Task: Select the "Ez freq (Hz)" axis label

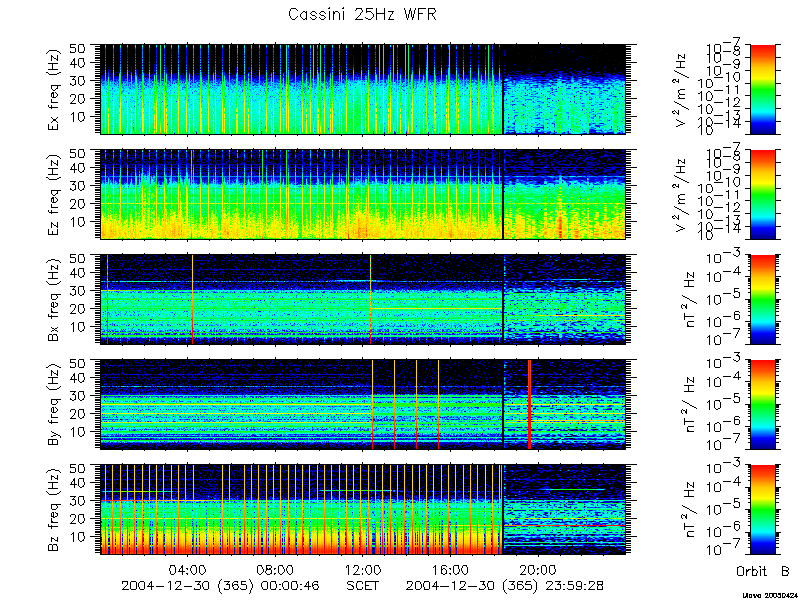Action: click(x=54, y=194)
